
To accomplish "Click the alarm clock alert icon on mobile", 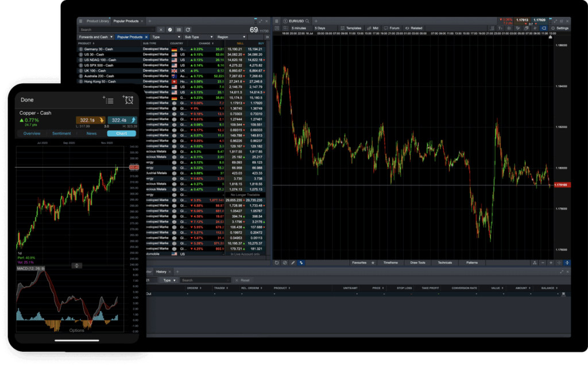I will coord(128,100).
